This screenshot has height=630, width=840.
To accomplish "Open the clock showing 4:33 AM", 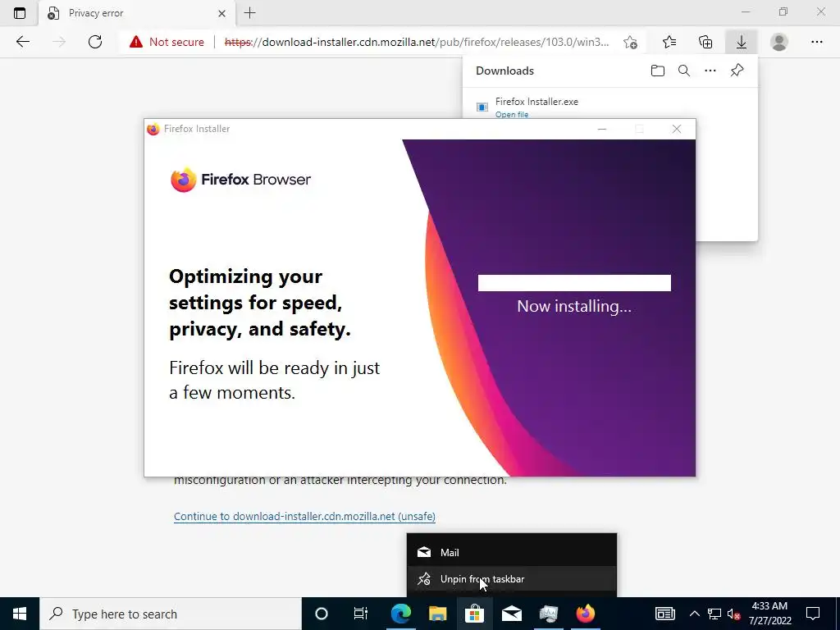I will 769,614.
